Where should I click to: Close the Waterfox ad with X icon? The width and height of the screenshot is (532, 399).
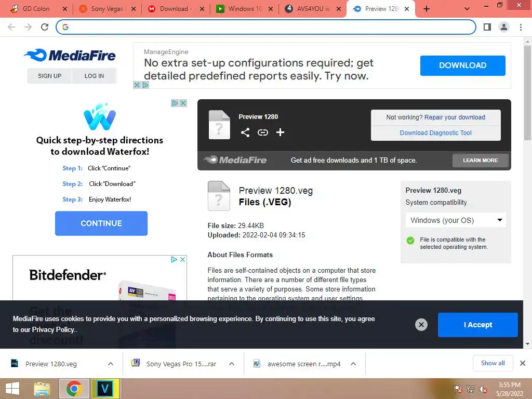tap(183, 103)
